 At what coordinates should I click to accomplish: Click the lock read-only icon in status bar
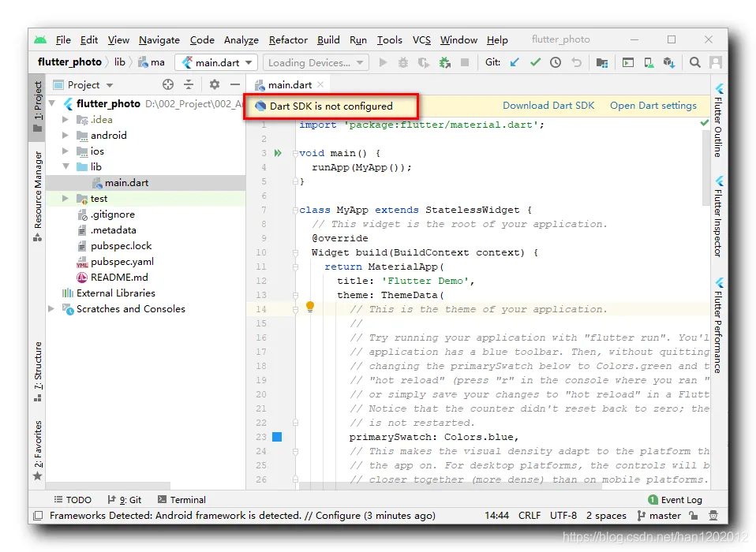pyautogui.click(x=694, y=516)
